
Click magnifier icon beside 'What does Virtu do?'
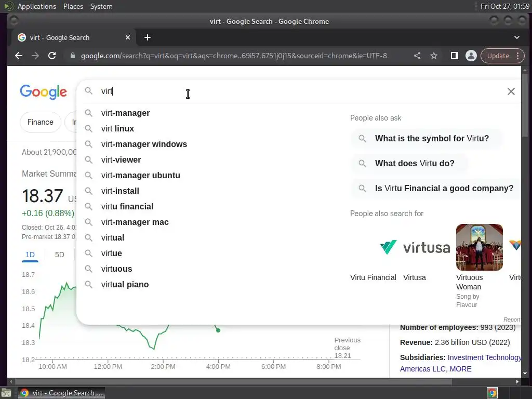tap(362, 163)
